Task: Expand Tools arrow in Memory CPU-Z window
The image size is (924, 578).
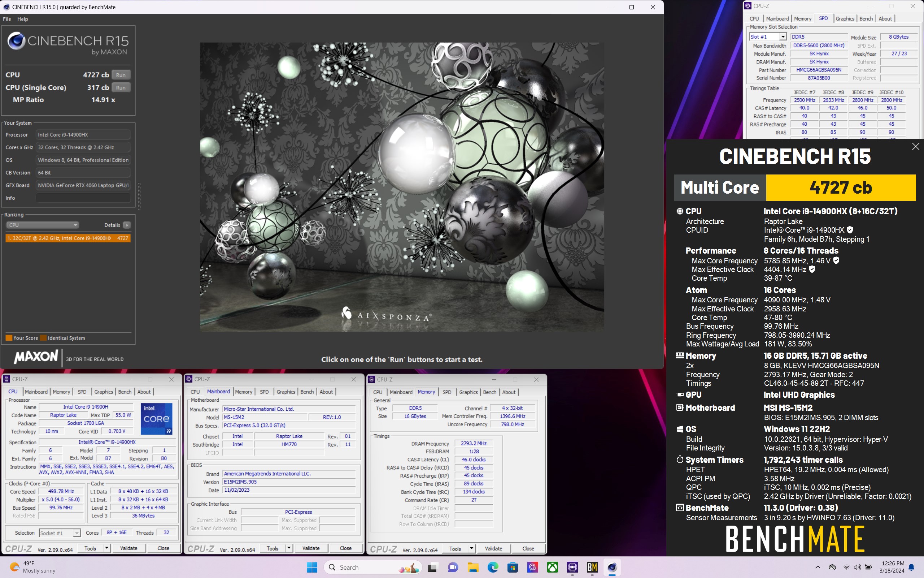Action: pyautogui.click(x=471, y=549)
